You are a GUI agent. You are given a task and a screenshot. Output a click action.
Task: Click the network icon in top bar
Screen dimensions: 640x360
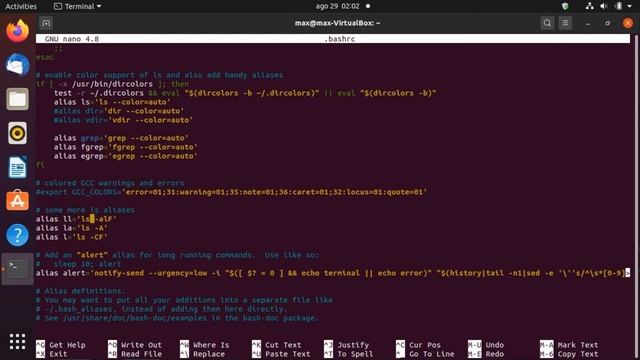(589, 6)
